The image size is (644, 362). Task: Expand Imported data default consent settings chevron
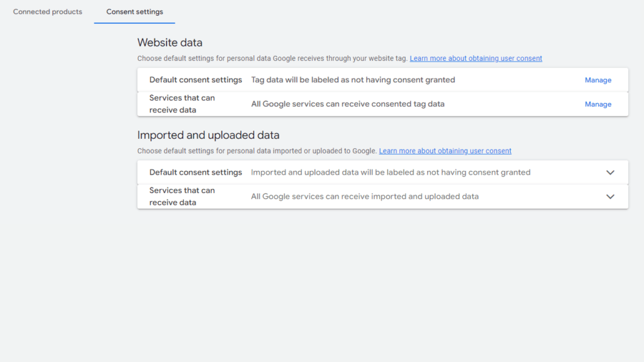coord(610,172)
